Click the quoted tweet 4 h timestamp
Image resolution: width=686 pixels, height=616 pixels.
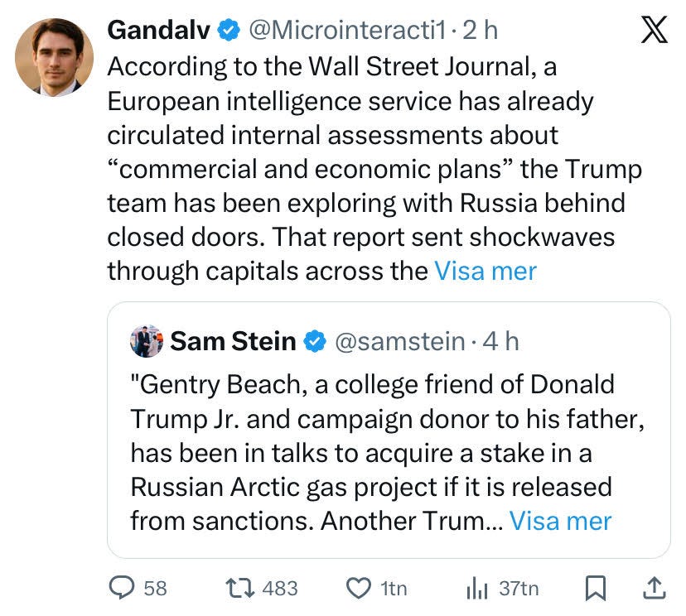[501, 341]
